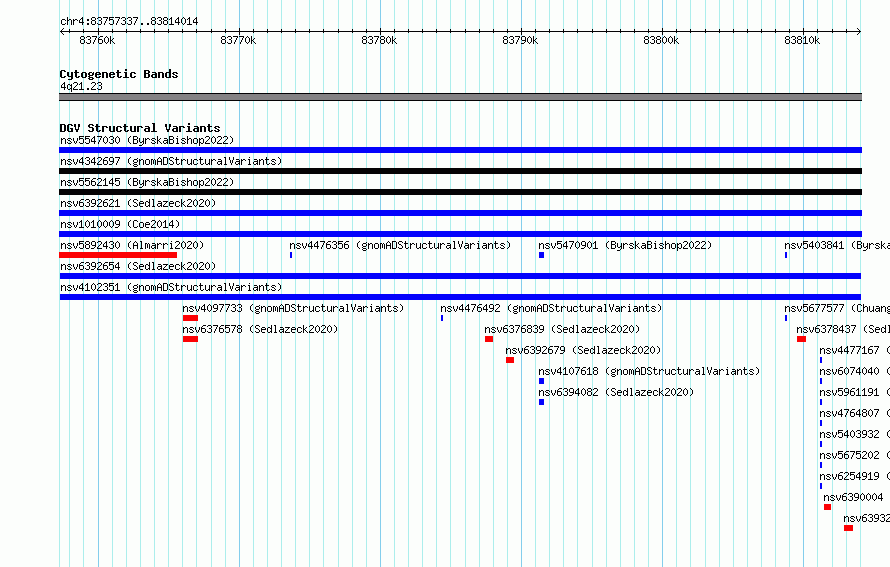Click the red bar under nsv5892430

point(118,255)
